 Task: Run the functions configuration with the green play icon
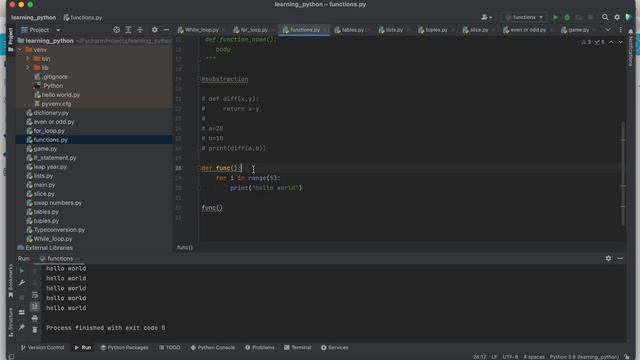coord(555,17)
